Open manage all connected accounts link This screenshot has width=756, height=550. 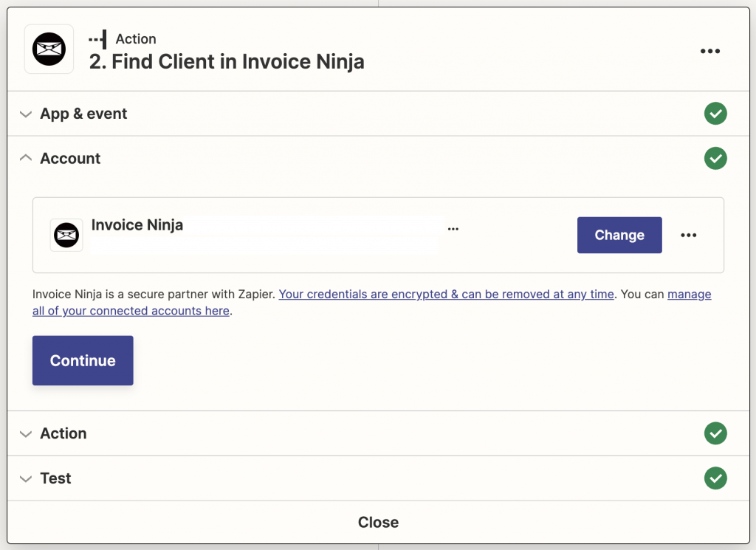click(131, 312)
